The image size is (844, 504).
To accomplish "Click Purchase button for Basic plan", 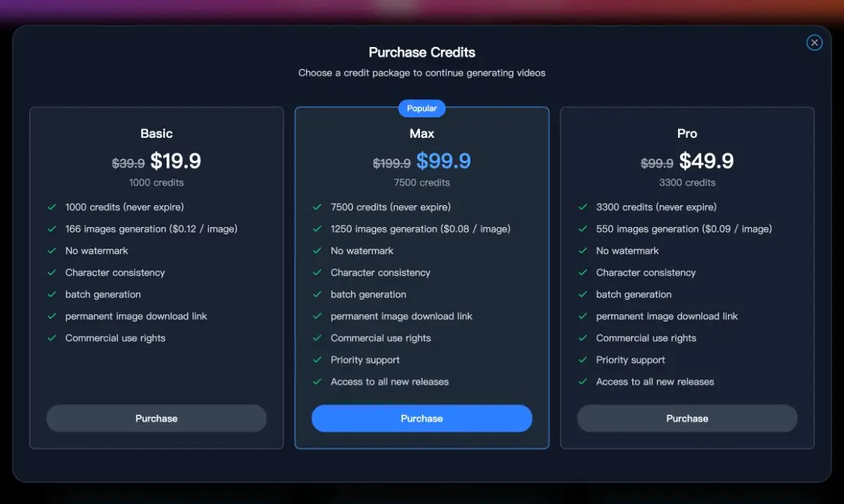I will click(156, 418).
